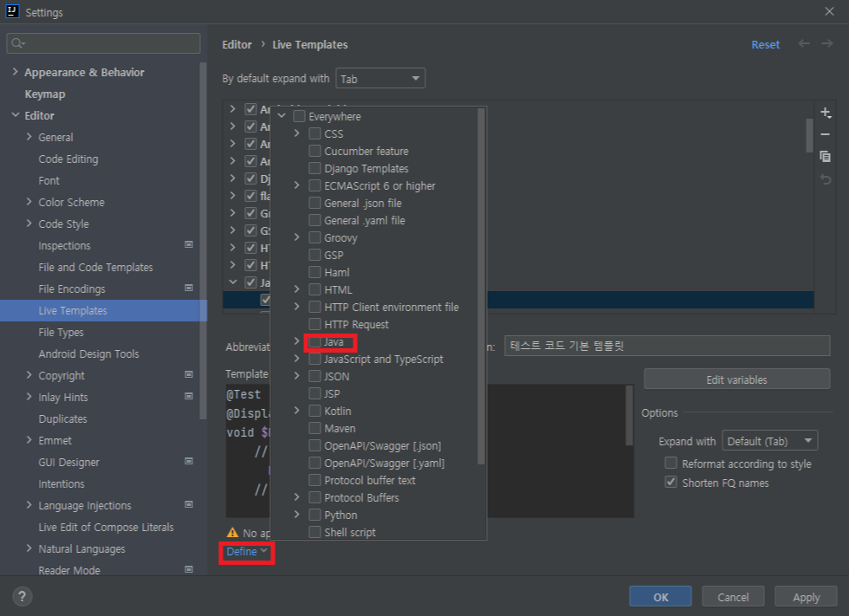Open the Expand with Default (Tab) dropdown
The height and width of the screenshot is (616, 849).
[x=769, y=441]
